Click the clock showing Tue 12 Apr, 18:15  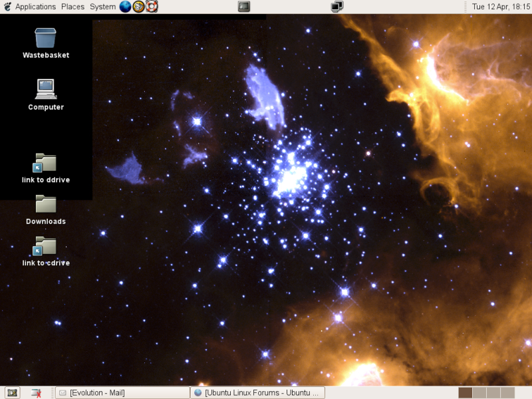[x=501, y=7]
